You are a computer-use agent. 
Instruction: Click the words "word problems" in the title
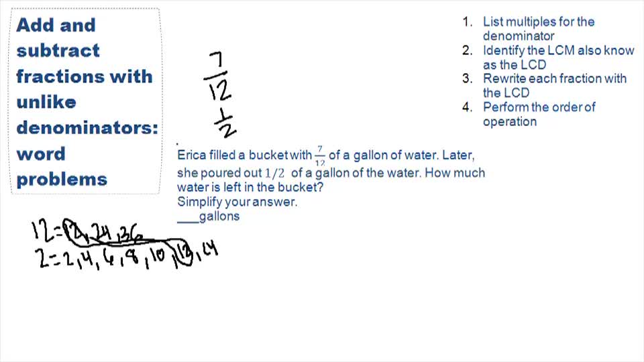point(62,166)
